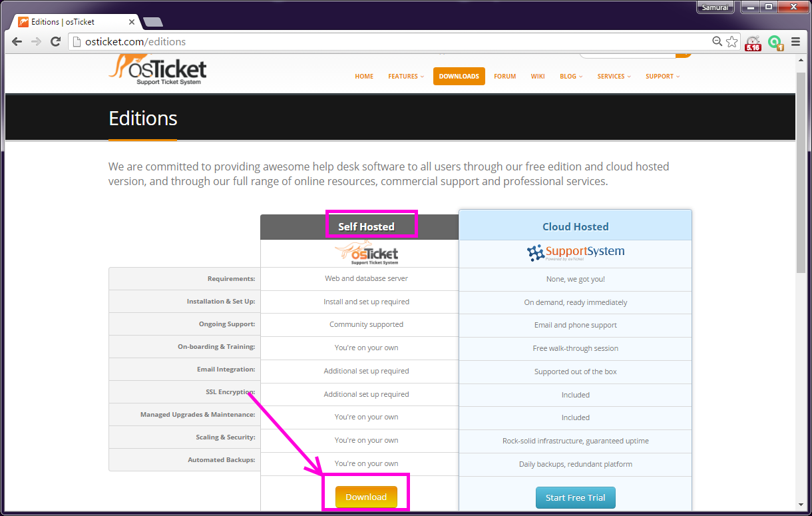Image resolution: width=812 pixels, height=516 pixels.
Task: Click the Download button for Self Hosted
Action: click(366, 497)
